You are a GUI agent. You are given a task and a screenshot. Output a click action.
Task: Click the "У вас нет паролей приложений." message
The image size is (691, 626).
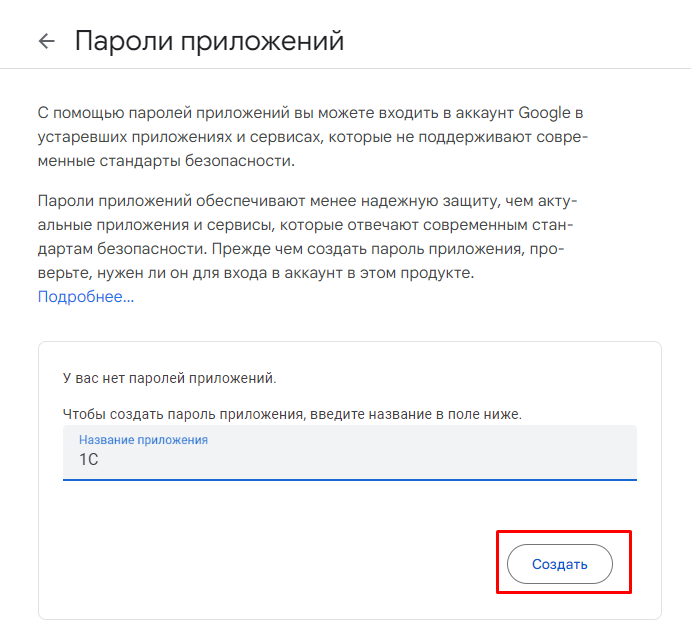169,379
